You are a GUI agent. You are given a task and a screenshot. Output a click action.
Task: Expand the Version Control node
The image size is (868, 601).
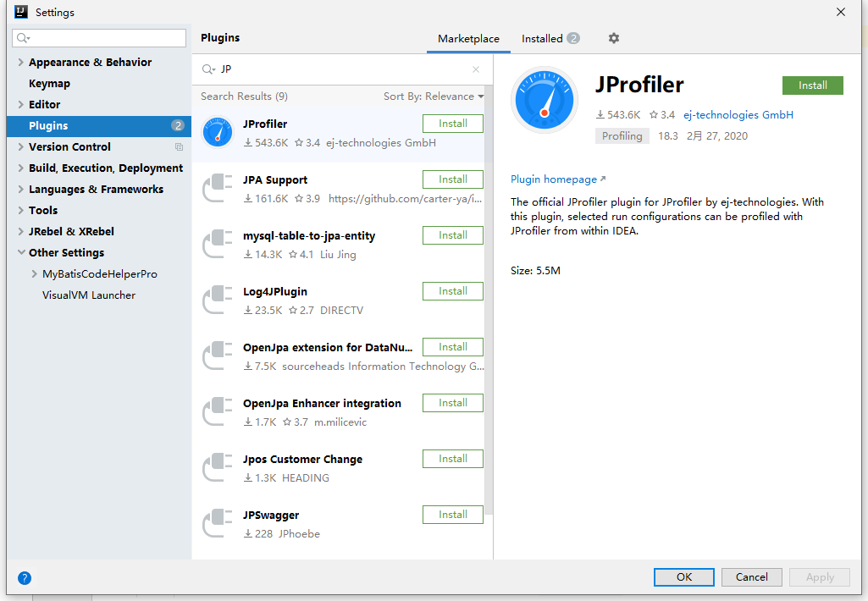pyautogui.click(x=20, y=146)
